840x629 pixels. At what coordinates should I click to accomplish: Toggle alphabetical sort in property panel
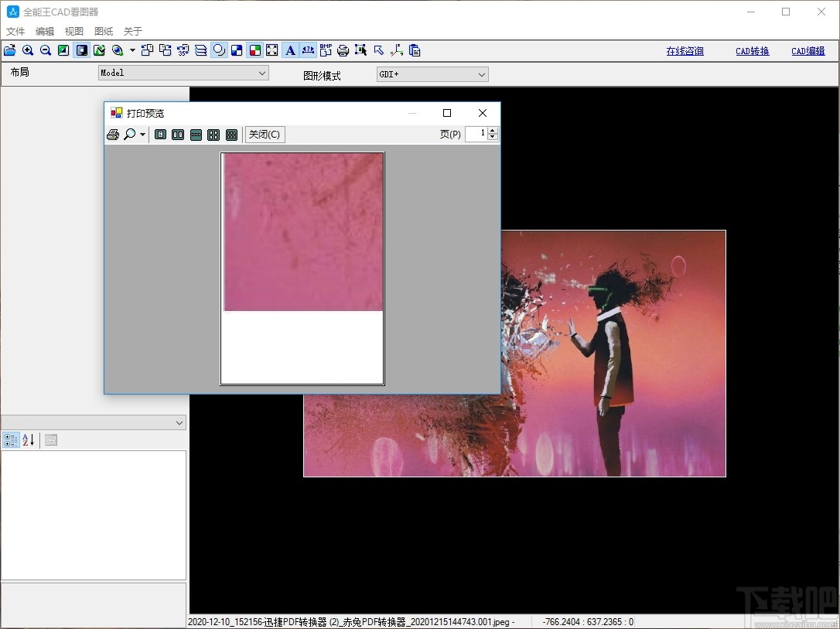point(29,440)
